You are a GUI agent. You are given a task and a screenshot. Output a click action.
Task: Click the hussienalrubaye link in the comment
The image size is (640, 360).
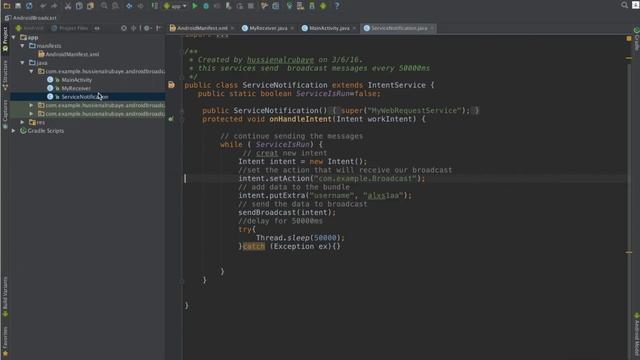(280, 60)
